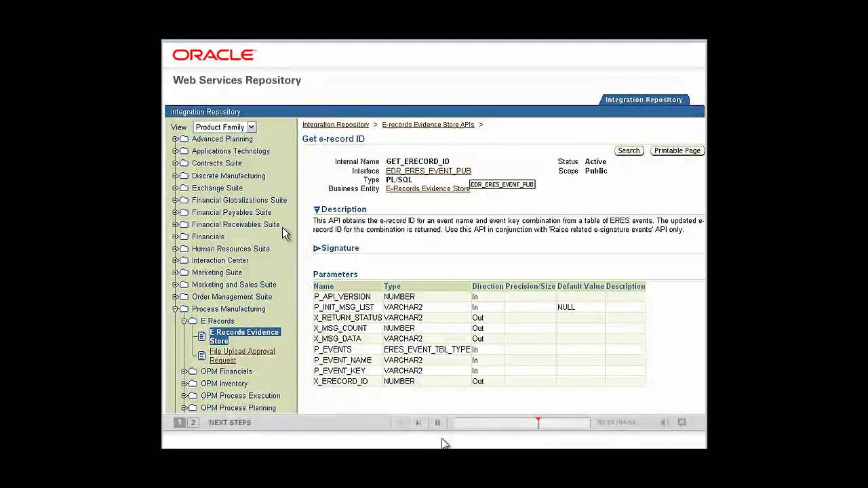Click the OPM Financials folder icon
The height and width of the screenshot is (488, 868).
(193, 371)
